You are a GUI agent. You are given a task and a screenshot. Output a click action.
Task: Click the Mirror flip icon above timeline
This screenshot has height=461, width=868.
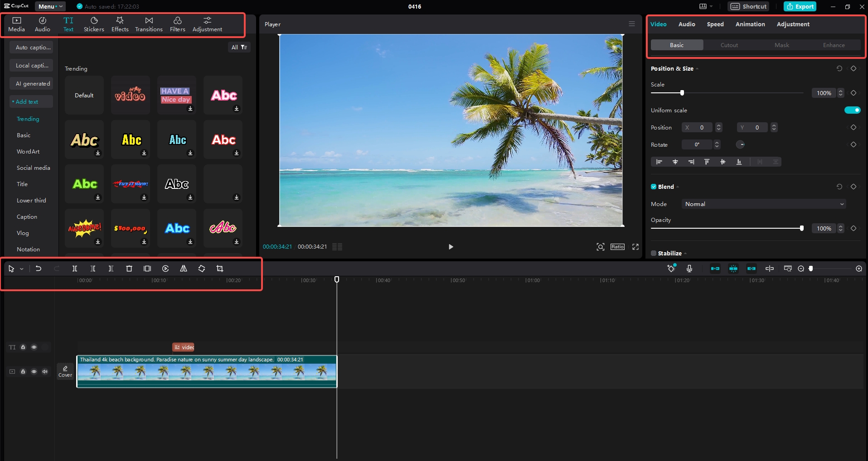click(x=183, y=268)
